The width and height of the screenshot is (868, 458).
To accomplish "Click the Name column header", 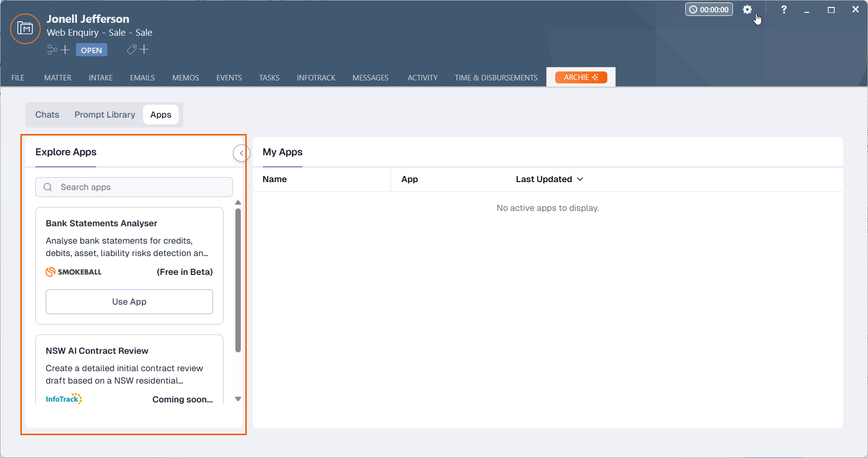I will (x=275, y=179).
